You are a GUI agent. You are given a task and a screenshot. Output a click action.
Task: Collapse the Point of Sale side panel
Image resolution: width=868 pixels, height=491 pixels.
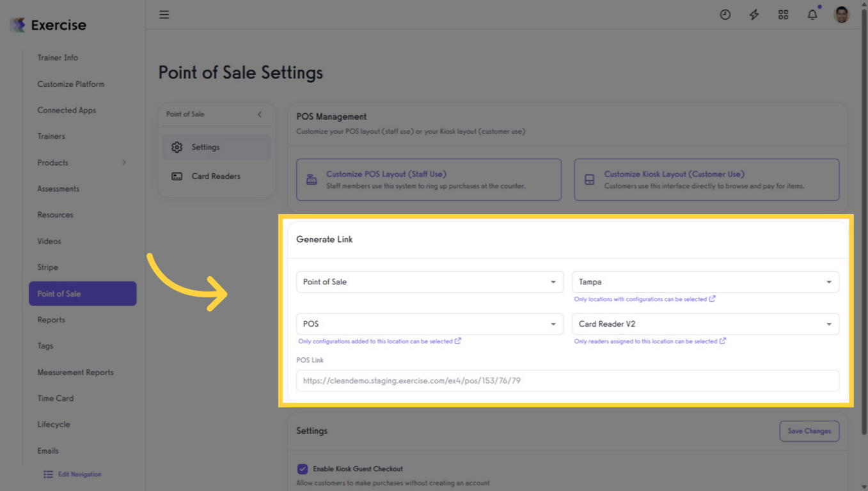[260, 114]
